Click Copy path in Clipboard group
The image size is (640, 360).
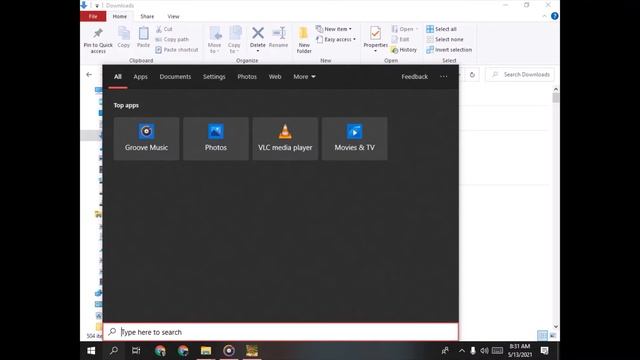172,40
